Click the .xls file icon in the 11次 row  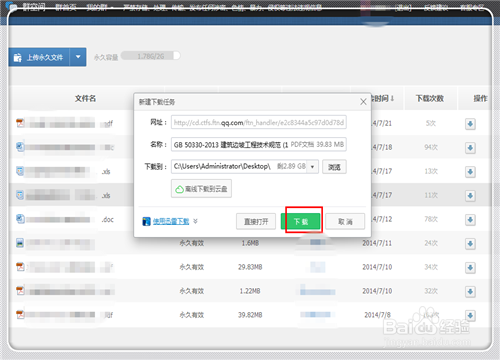point(20,195)
